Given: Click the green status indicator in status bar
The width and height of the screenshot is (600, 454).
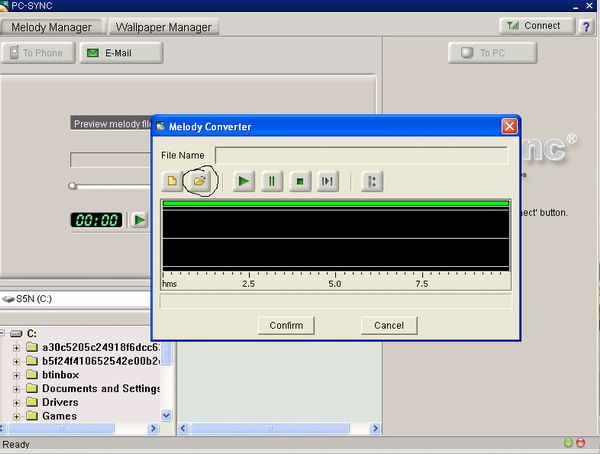Looking at the screenshot, I should (x=568, y=443).
